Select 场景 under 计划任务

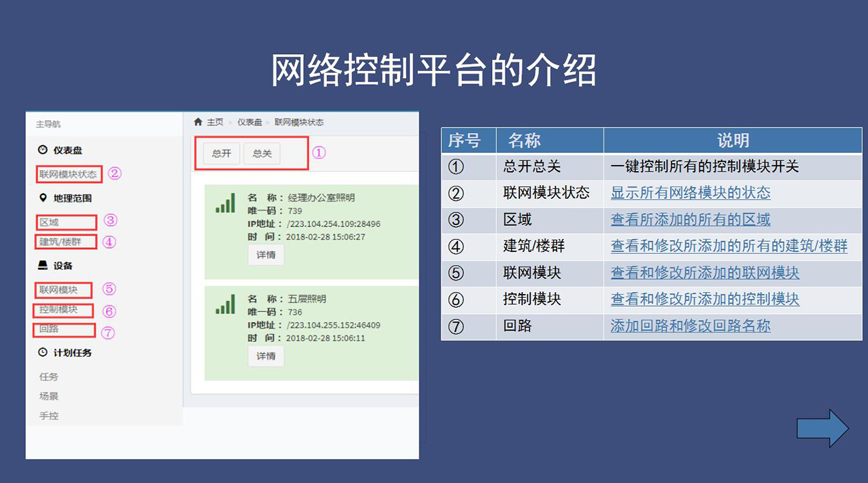tap(49, 396)
